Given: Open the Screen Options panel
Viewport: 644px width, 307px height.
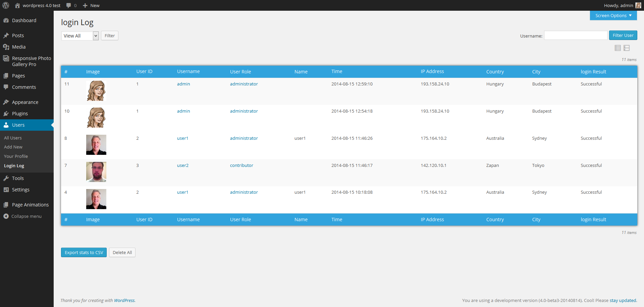Looking at the screenshot, I should [612, 15].
